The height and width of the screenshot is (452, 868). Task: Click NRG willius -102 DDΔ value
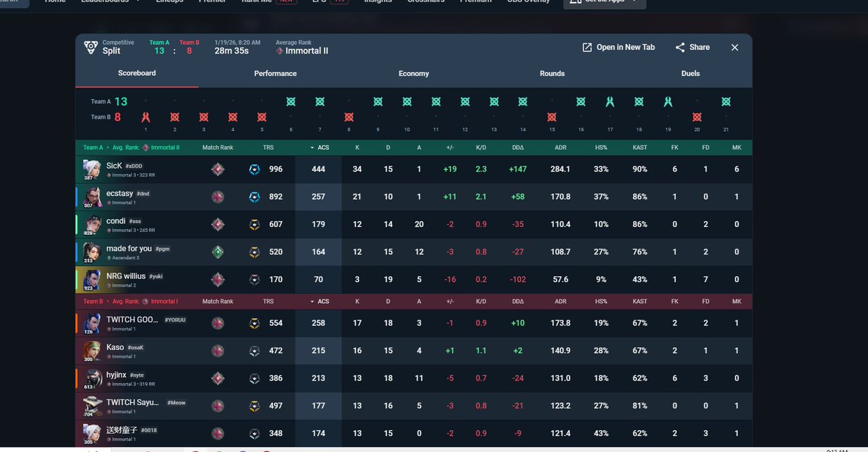tap(517, 279)
